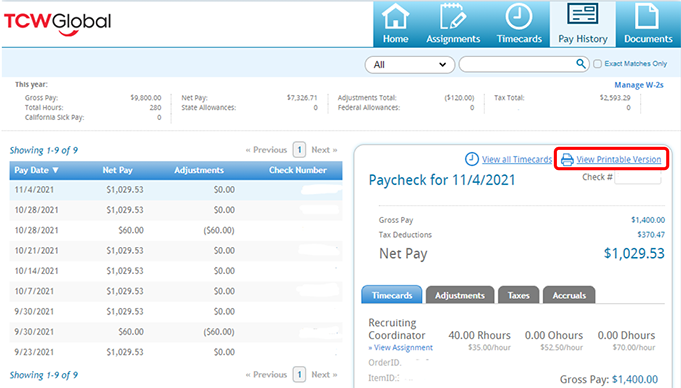This screenshot has width=681, height=388.
Task: Select the 10/21/2021 pay row
Action: coord(176,251)
